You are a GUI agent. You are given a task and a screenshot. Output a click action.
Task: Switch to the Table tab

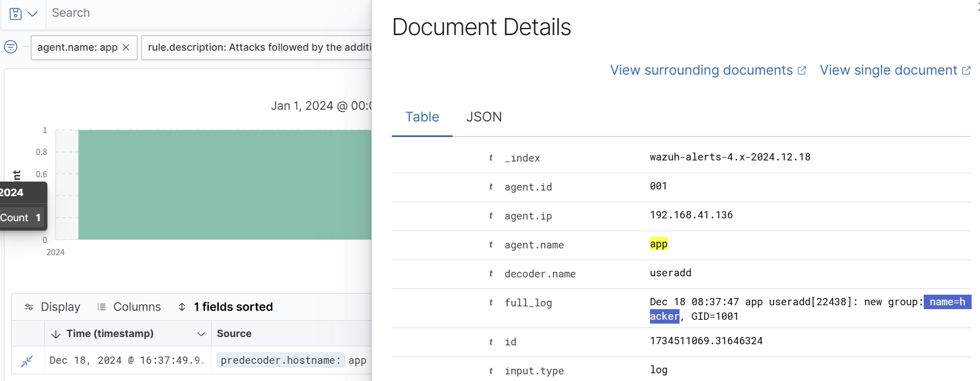pos(422,117)
